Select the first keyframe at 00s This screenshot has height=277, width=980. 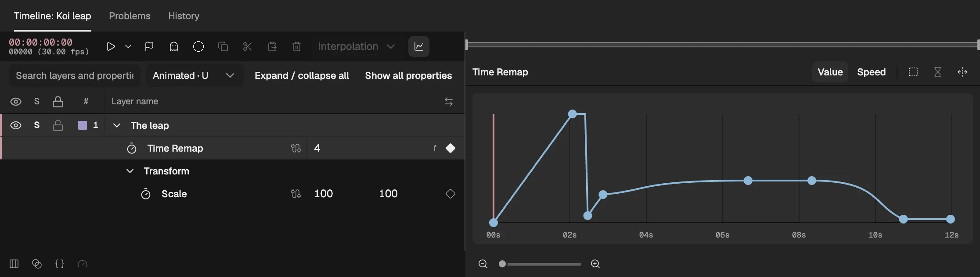[x=494, y=223]
